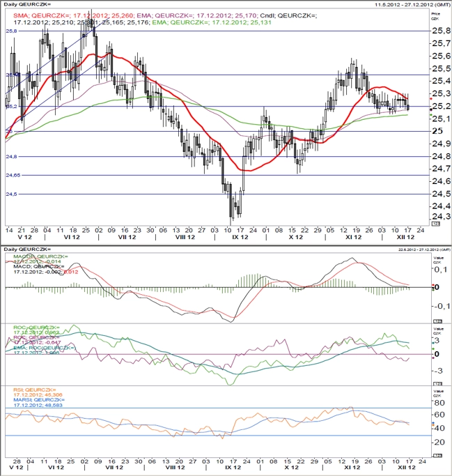Click the 123 scale icon in RSI panel
The width and height of the screenshot is (452, 476).
(438, 456)
